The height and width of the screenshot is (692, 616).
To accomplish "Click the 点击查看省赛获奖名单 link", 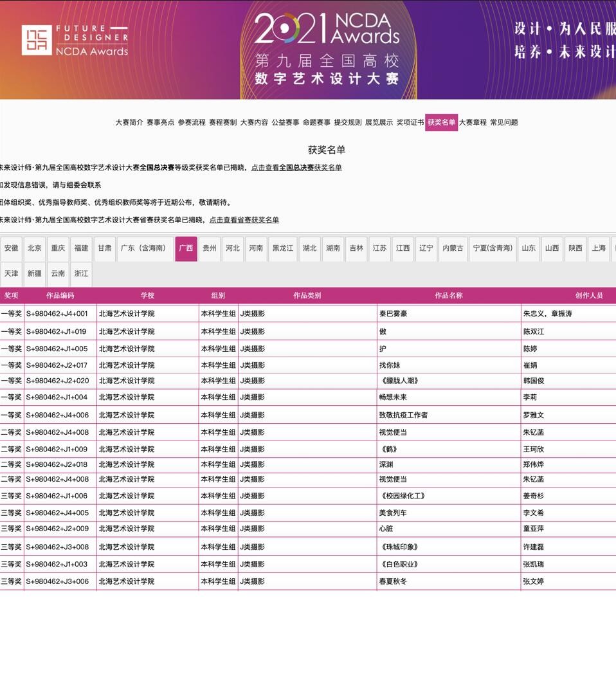I will 244,220.
